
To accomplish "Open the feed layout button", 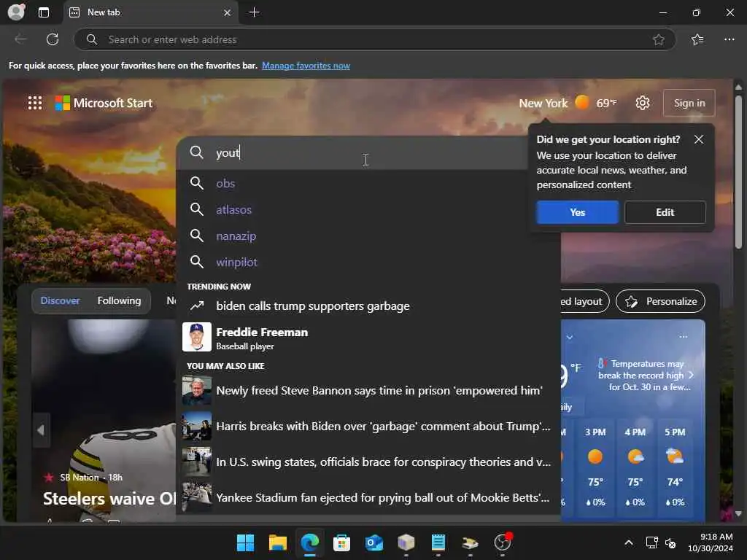I will tap(584, 301).
